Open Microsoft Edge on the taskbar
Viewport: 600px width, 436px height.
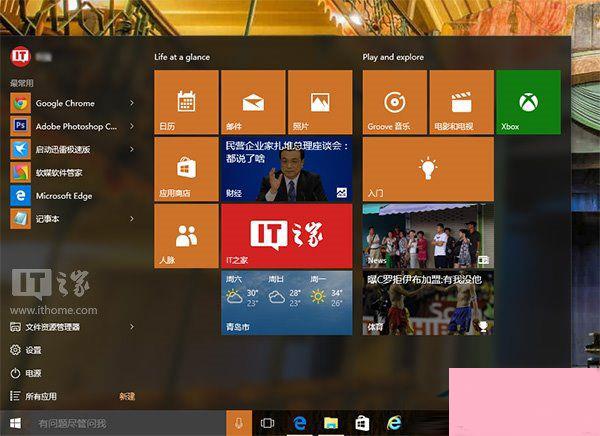[300, 423]
